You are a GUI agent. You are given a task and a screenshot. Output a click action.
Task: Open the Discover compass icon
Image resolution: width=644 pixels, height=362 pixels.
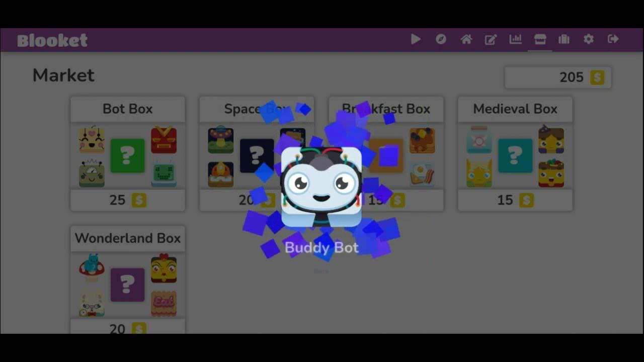tap(441, 39)
